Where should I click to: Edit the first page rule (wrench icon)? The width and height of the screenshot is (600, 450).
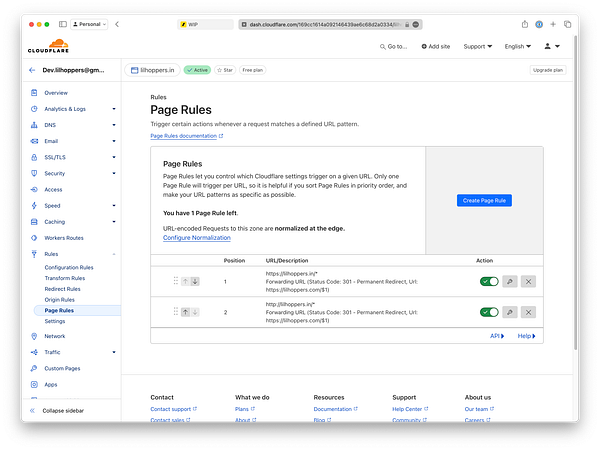click(x=509, y=282)
